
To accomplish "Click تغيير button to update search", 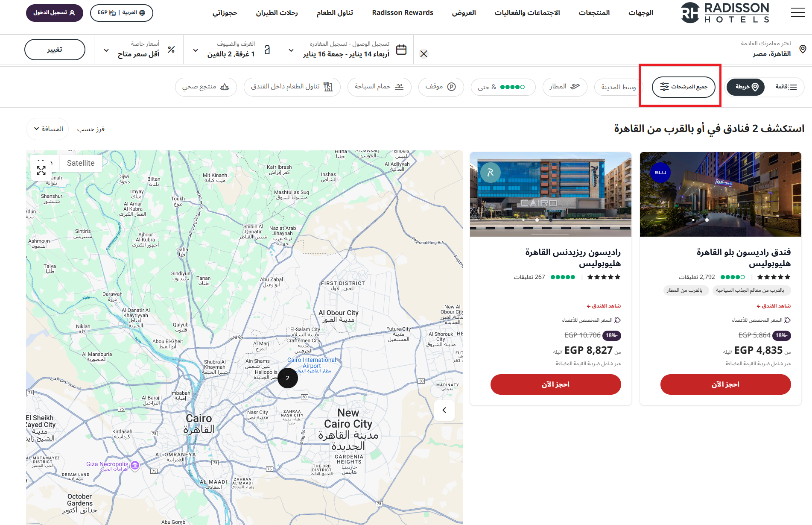I will click(55, 50).
